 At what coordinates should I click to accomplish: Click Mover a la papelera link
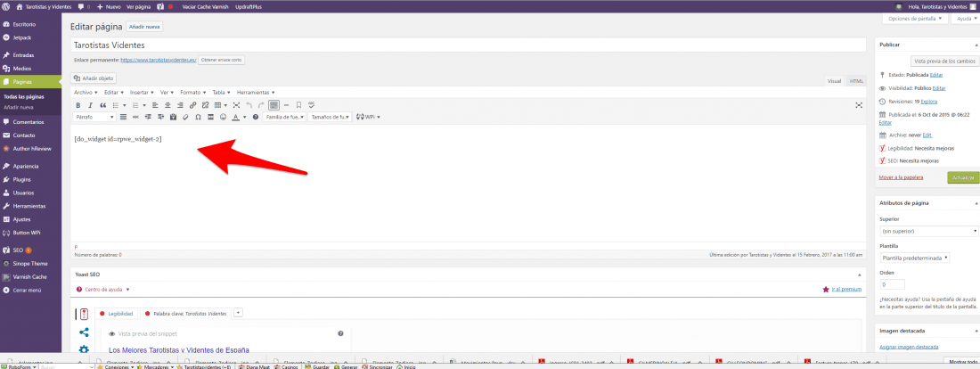[901, 177]
